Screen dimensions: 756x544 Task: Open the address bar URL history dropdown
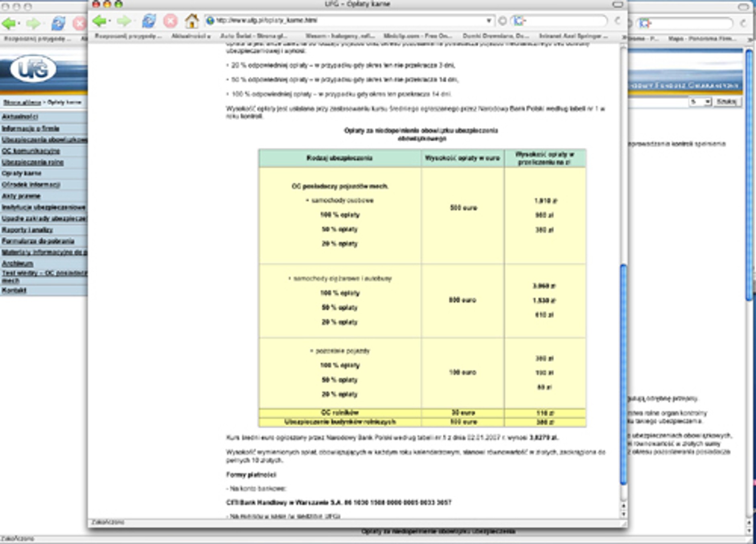tap(489, 20)
